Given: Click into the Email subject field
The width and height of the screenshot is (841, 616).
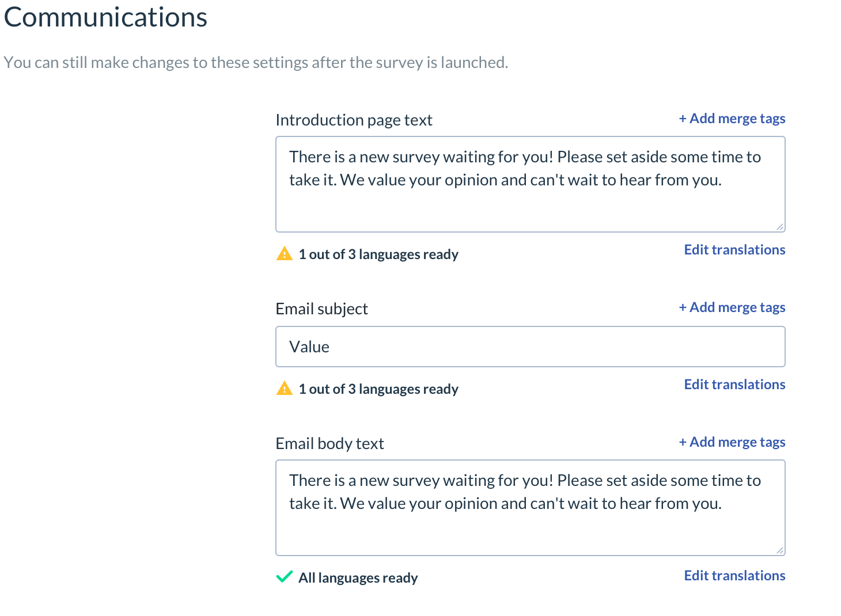Looking at the screenshot, I should [531, 347].
